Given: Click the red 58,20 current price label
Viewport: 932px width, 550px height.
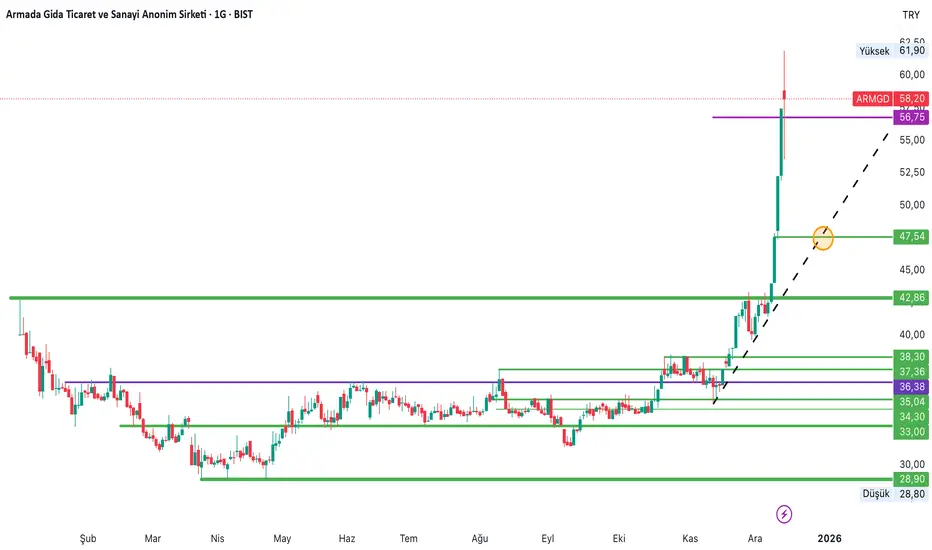Looking at the screenshot, I should pyautogui.click(x=911, y=99).
